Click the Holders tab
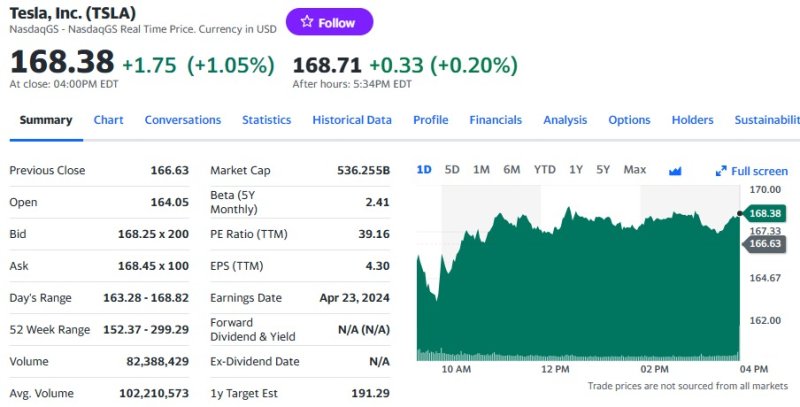Viewport: 800px width, 407px height. 692,120
